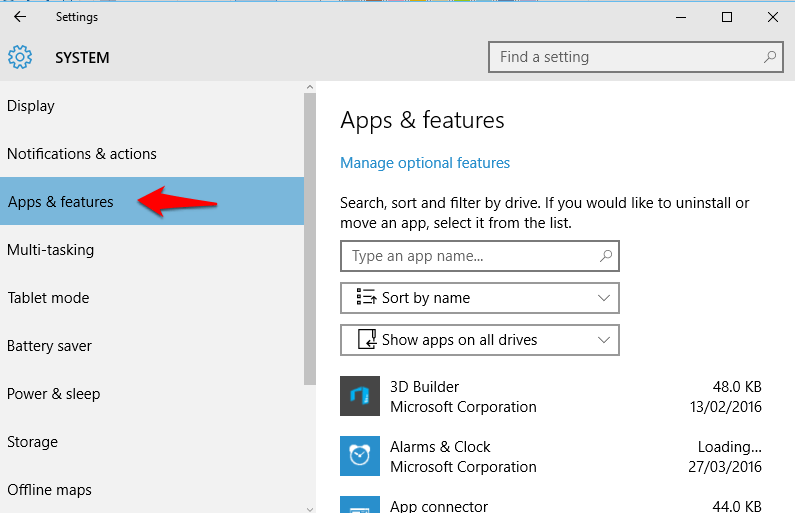Select Apps & features in sidebar
Viewport: 795px width, 513px height.
point(152,201)
